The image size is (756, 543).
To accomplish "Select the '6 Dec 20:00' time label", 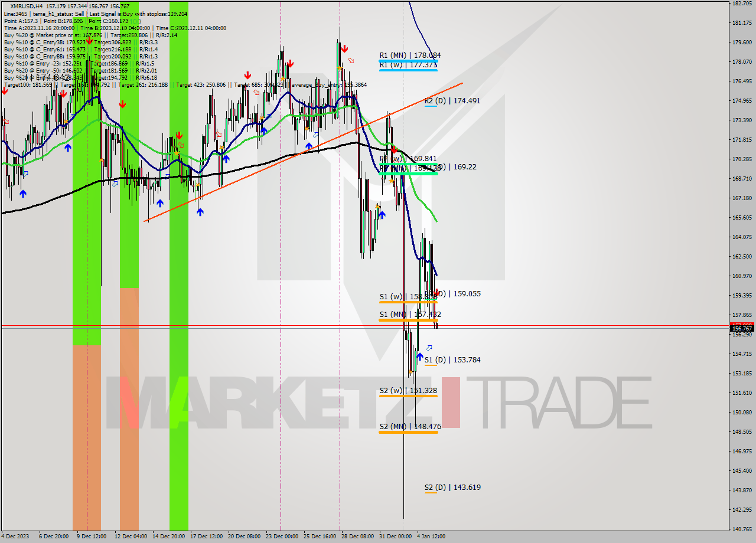I will (54, 537).
